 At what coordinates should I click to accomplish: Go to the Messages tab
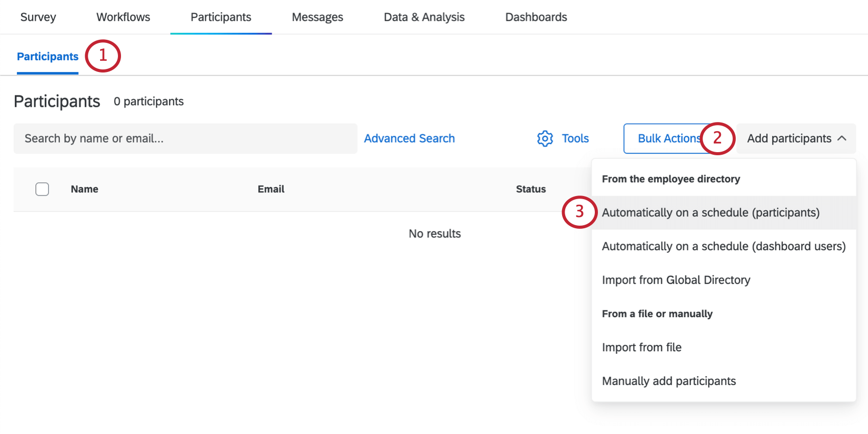317,17
